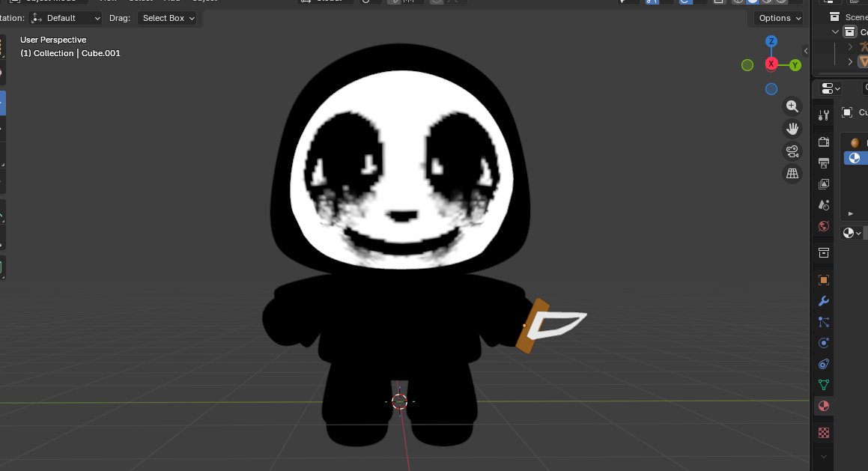Viewport: 868px width, 471px height.
Task: Open the Output properties printer icon
Action: 824,162
